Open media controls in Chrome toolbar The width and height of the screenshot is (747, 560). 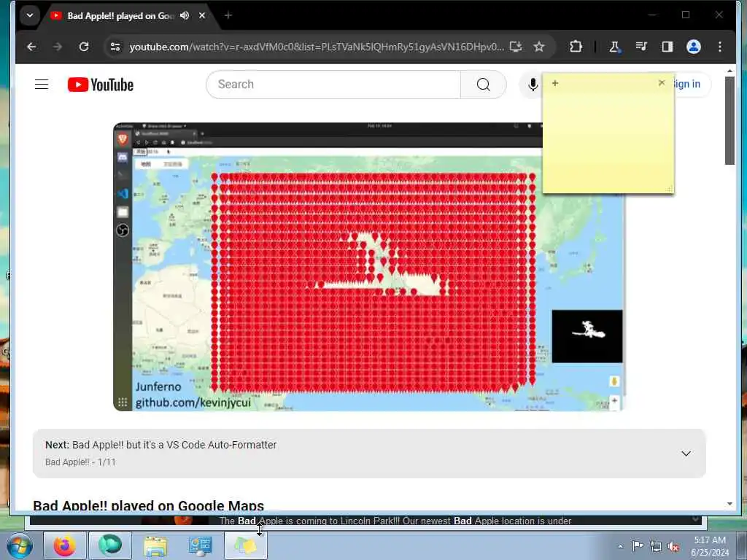(x=641, y=47)
